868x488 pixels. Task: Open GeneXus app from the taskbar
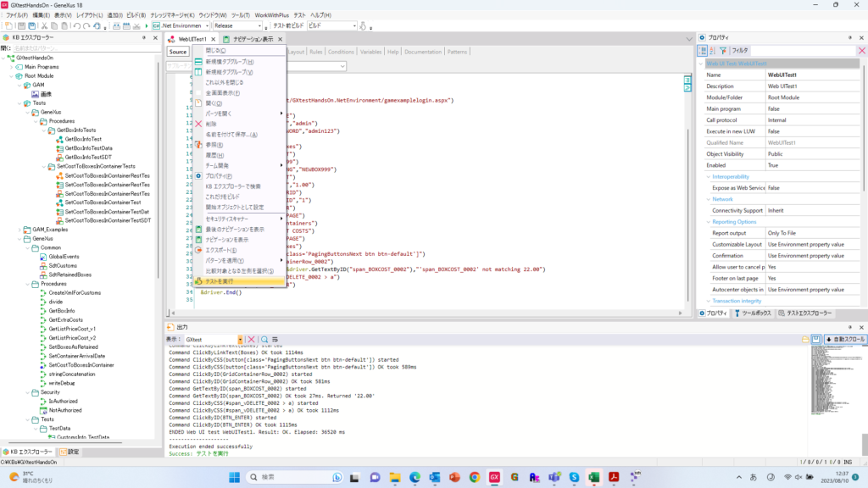point(494,477)
